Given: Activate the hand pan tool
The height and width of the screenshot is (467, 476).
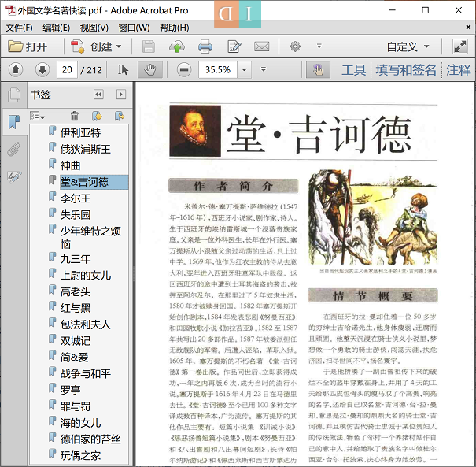Looking at the screenshot, I should (x=150, y=69).
